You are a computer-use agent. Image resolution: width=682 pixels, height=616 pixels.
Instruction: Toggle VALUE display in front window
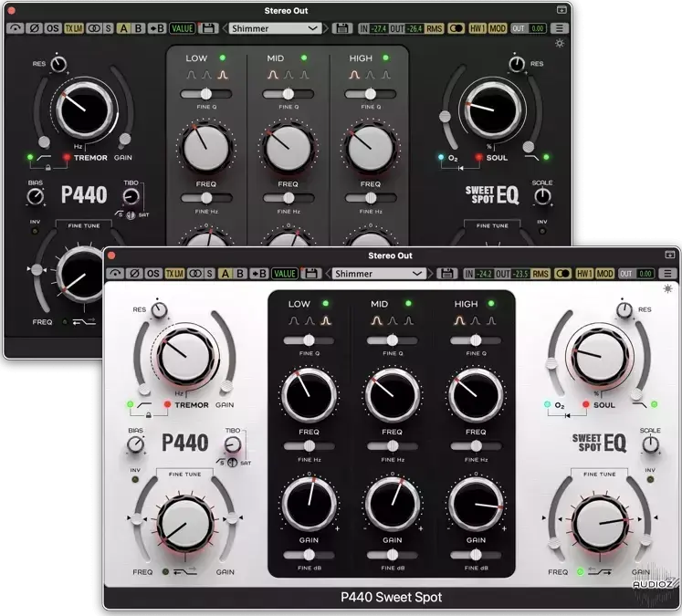click(285, 274)
